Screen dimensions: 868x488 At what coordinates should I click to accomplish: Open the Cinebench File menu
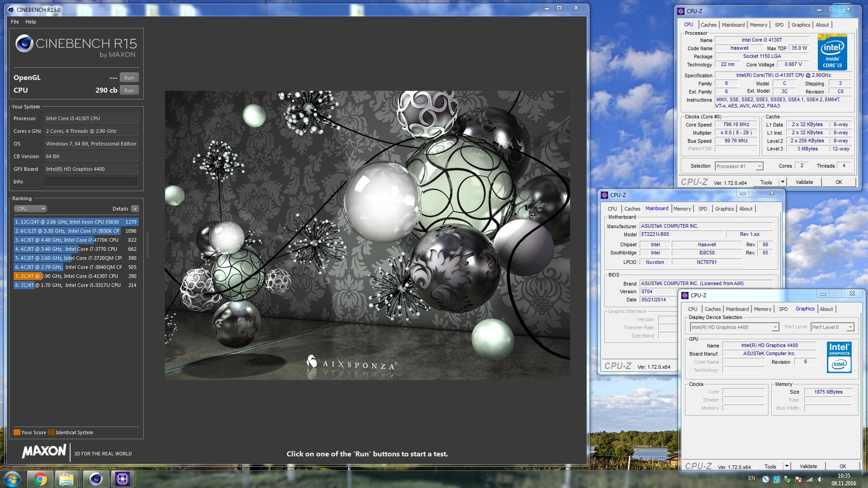point(15,22)
